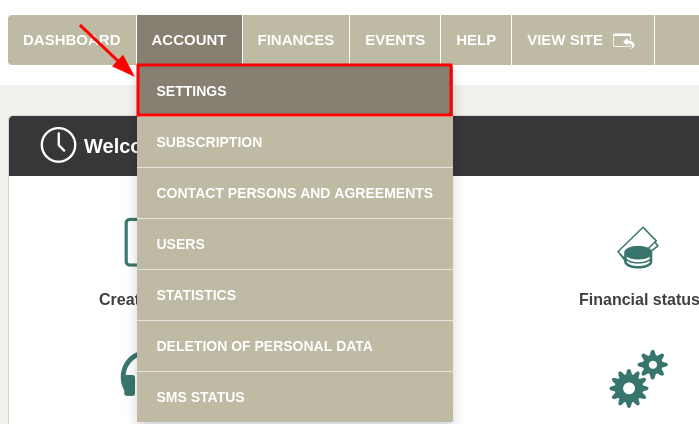Open Settings from the Account dropdown

click(294, 91)
